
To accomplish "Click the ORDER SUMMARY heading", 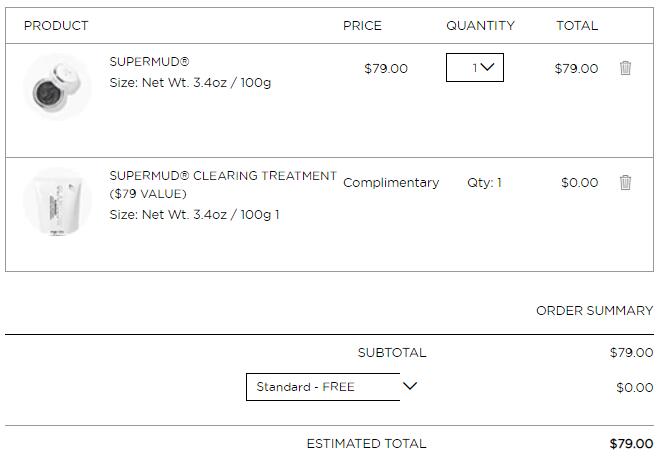I will coord(594,310).
